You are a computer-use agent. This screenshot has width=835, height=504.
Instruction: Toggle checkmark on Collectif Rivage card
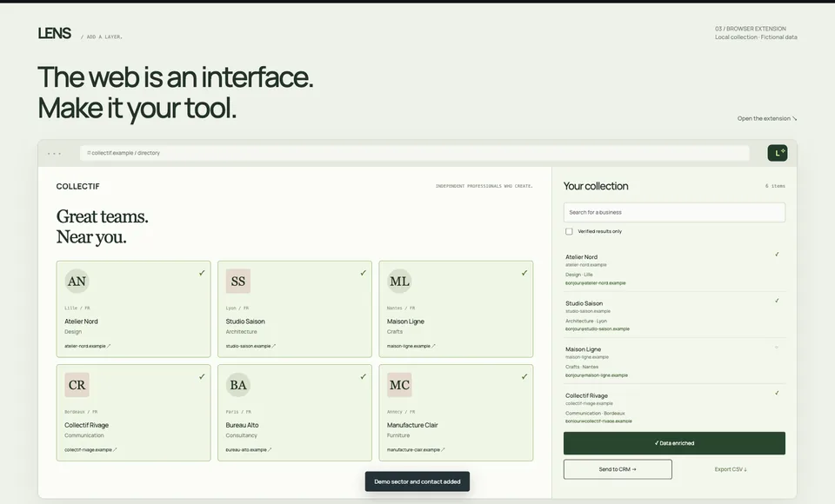point(202,376)
